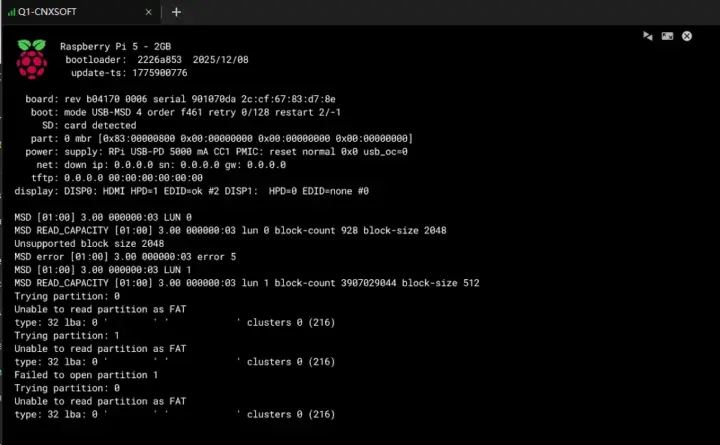
Task: Click the opposing-arrows icon in the session toolbar
Action: (647, 36)
